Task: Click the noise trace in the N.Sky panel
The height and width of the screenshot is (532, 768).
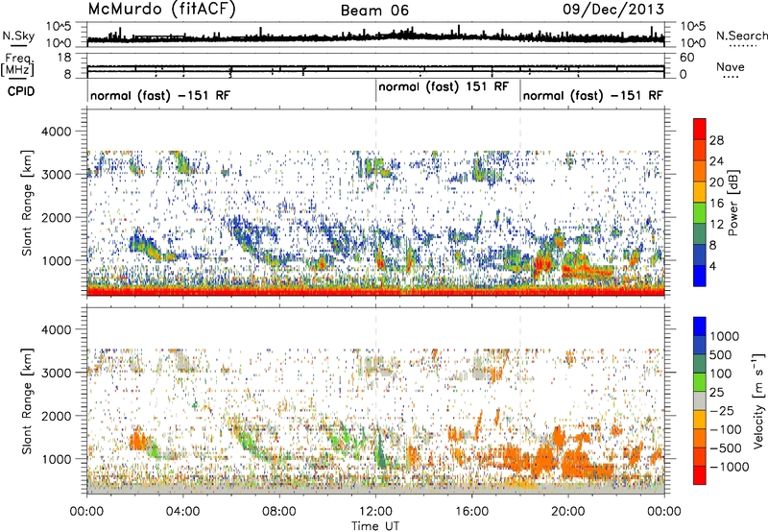Action: click(x=375, y=37)
